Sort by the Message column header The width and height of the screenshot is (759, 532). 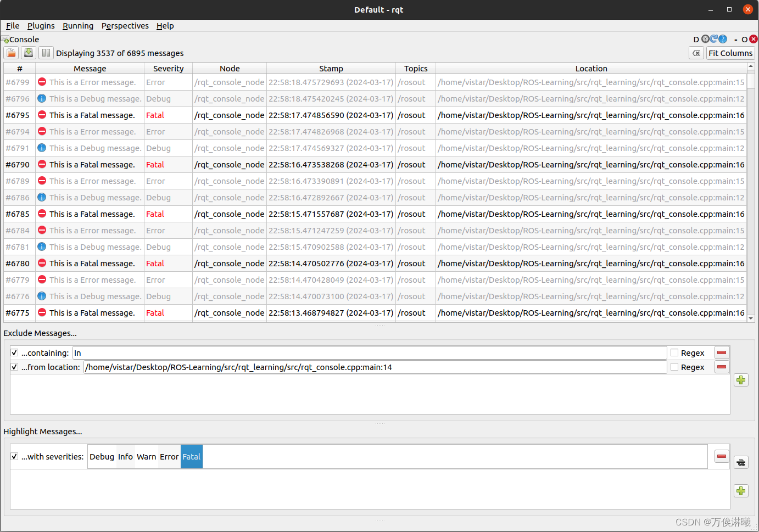pyautogui.click(x=90, y=69)
